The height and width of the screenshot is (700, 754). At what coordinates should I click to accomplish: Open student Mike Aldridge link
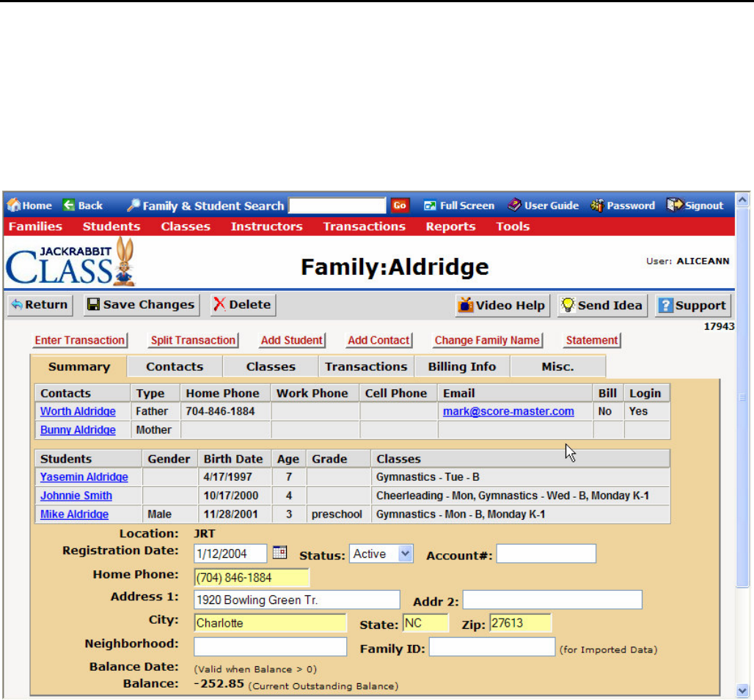[75, 514]
